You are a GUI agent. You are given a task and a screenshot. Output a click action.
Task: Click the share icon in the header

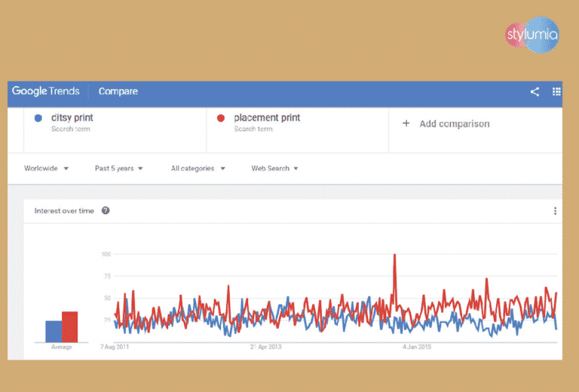[535, 92]
